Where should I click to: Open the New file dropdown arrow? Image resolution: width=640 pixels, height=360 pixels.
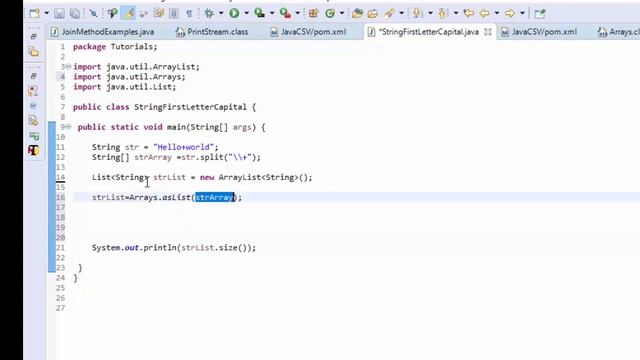[x=47, y=13]
